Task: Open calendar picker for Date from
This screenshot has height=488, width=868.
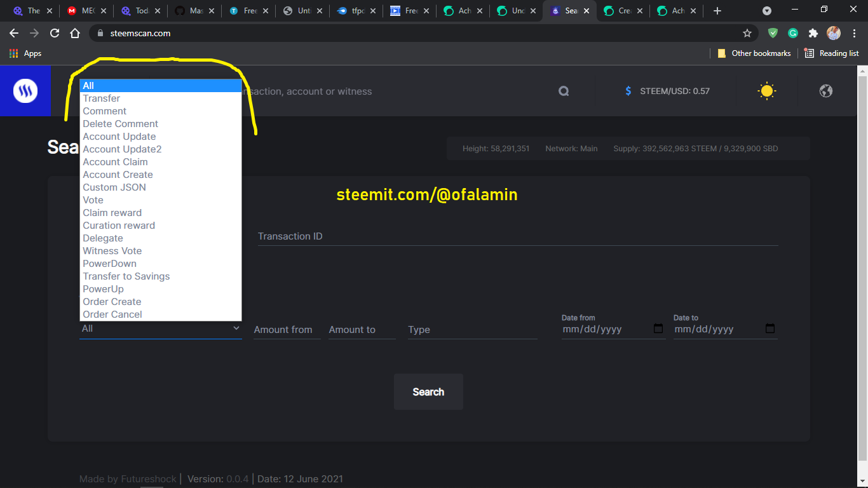Action: coord(658,329)
